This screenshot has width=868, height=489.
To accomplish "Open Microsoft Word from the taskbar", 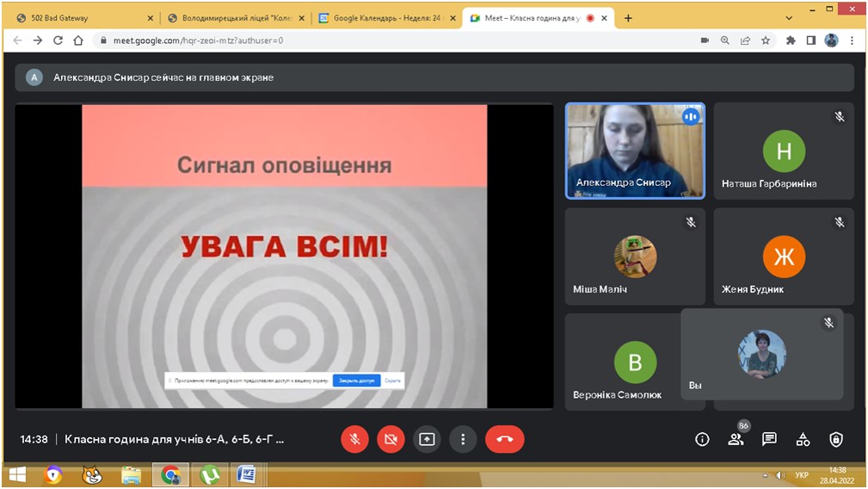I will coord(245,474).
